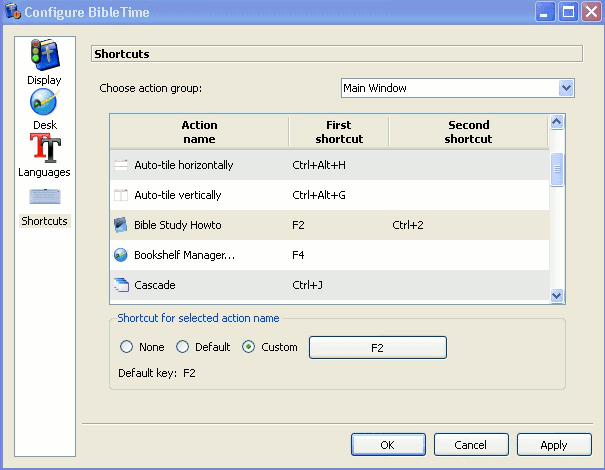
Task: Click scrollbar up arrow in shortcuts list
Action: coord(557,122)
